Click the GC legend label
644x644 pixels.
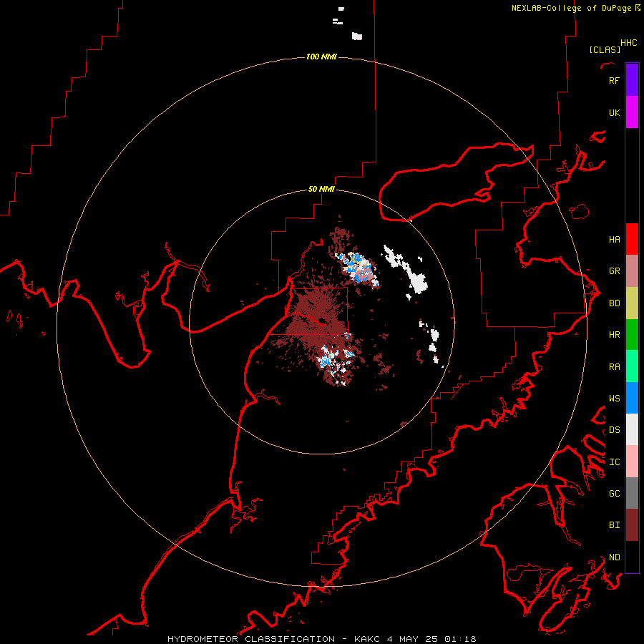(x=614, y=494)
